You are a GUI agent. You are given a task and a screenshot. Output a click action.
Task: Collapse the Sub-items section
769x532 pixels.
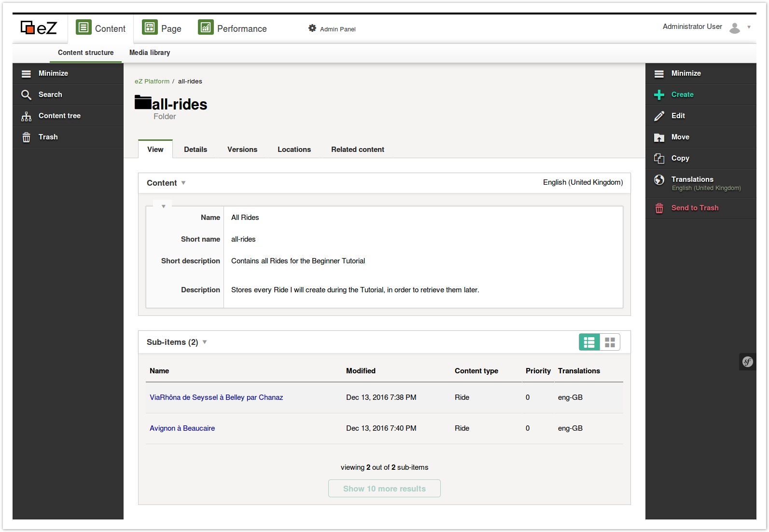204,342
